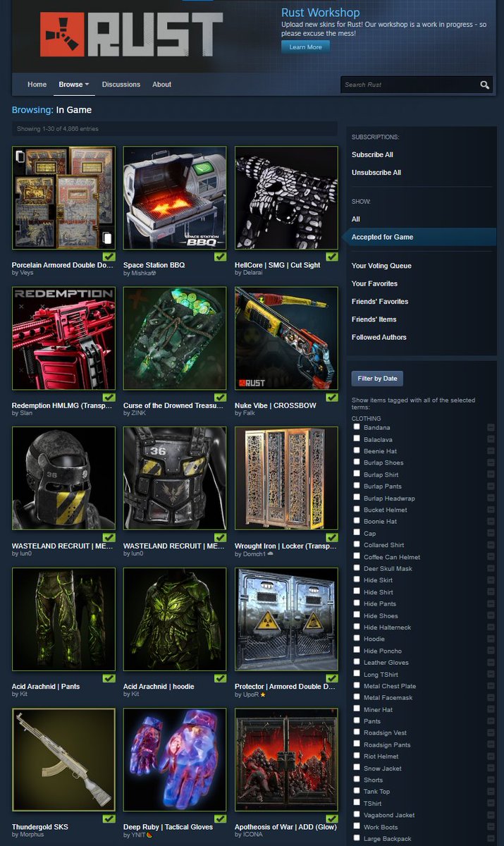Click the Subscribe All link
The width and height of the screenshot is (504, 846).
pos(372,154)
